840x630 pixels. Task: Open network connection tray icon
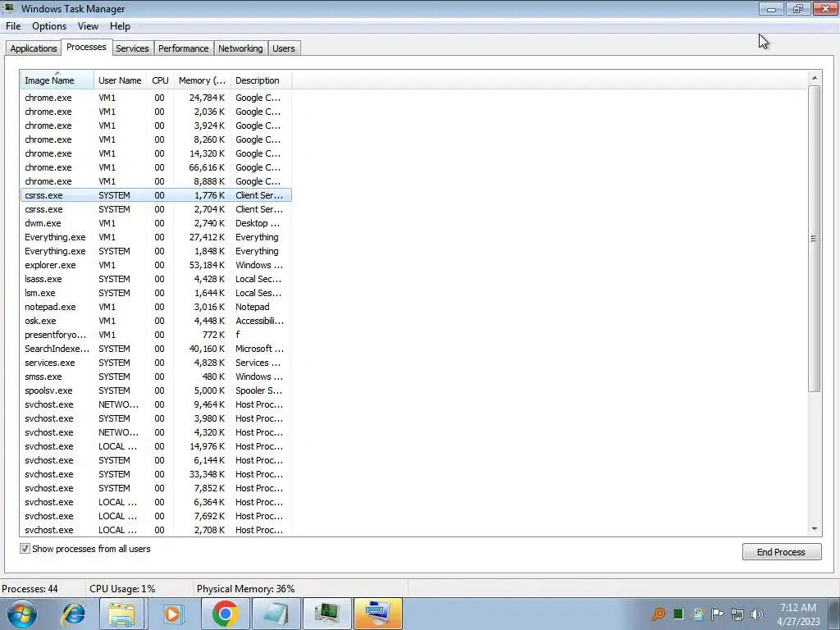click(x=737, y=614)
